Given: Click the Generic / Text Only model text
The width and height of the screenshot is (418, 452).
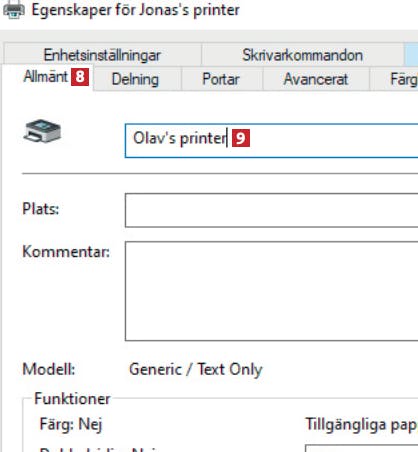Looking at the screenshot, I should 196,369.
